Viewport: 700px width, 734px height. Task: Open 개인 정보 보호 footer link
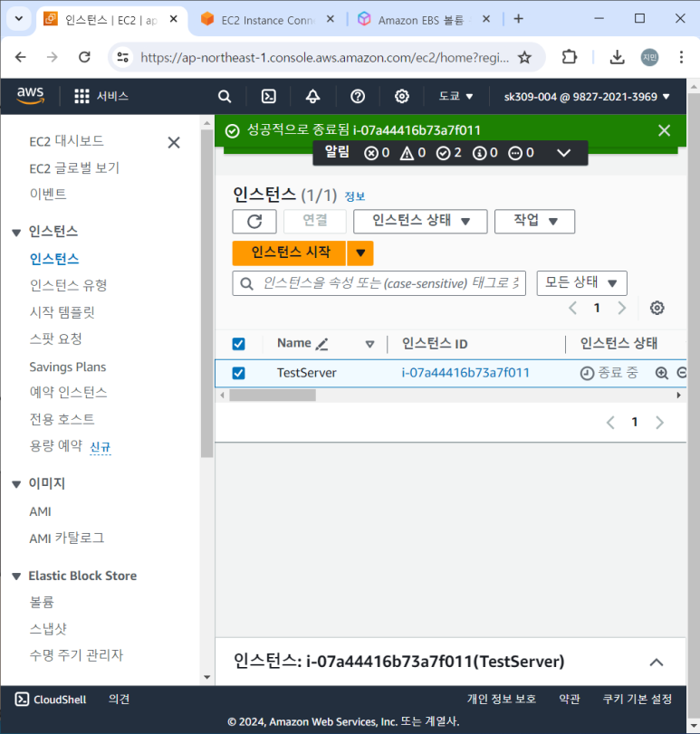pos(501,699)
